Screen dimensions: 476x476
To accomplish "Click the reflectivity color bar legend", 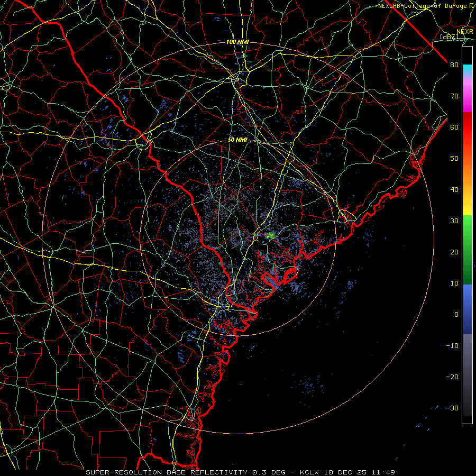I will coord(467,235).
